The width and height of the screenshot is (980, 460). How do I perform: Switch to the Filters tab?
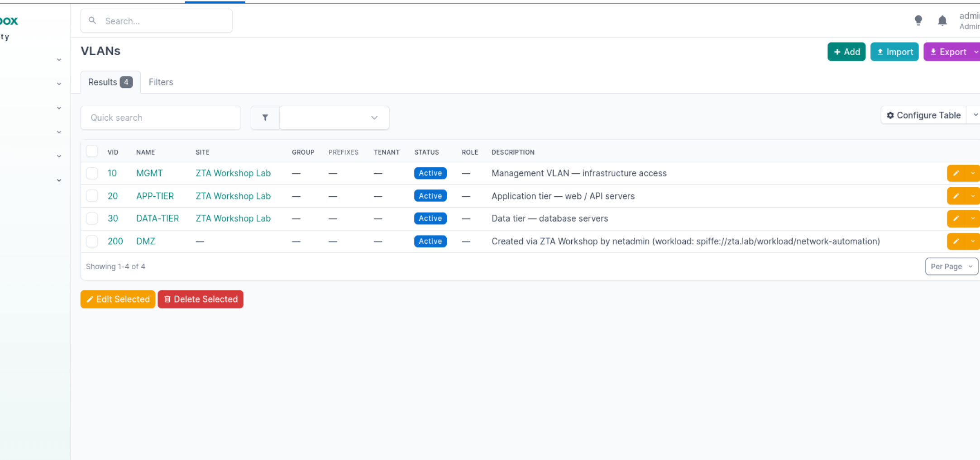click(161, 82)
